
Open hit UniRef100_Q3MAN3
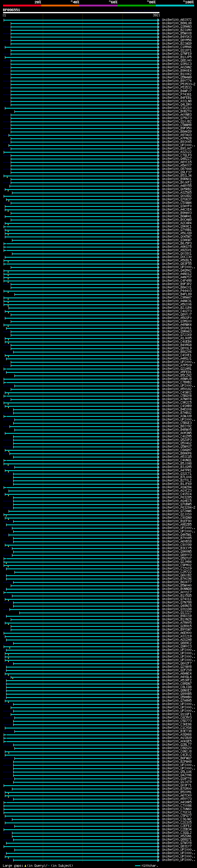(177, 26)
